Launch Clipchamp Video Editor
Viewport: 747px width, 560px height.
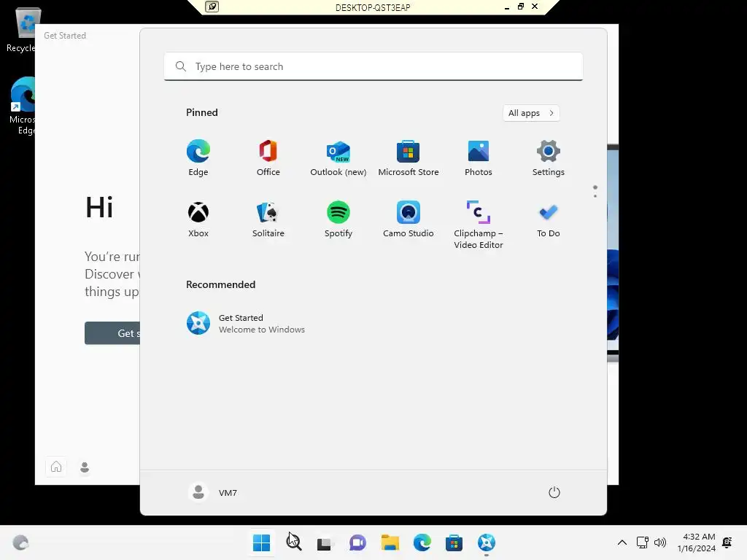pos(479,225)
